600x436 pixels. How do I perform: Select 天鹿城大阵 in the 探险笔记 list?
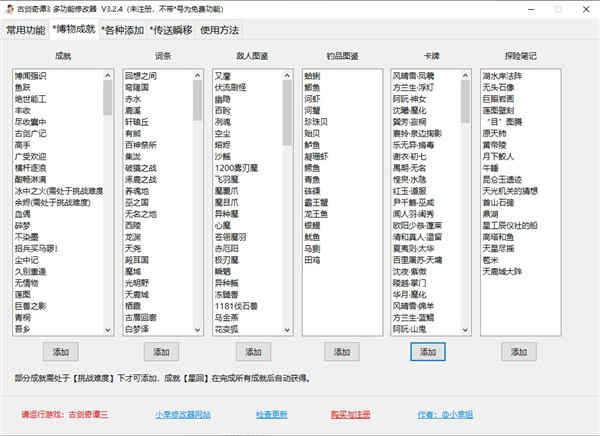502,271
